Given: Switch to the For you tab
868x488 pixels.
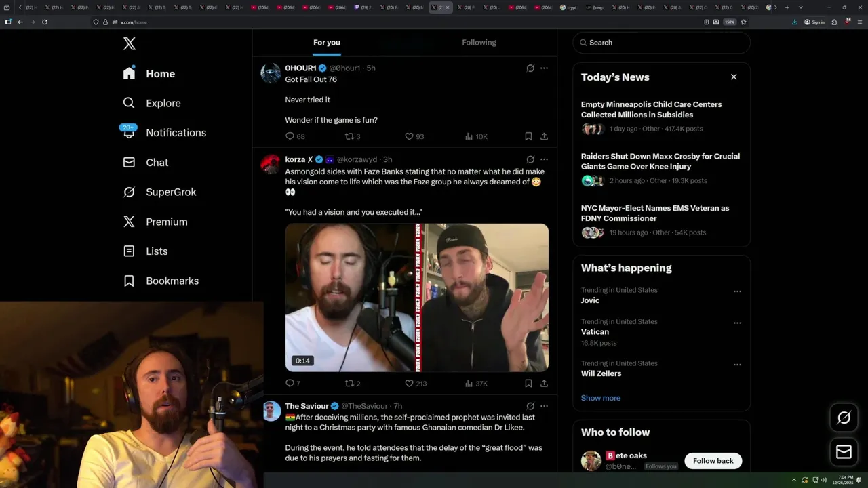Looking at the screenshot, I should pos(327,43).
